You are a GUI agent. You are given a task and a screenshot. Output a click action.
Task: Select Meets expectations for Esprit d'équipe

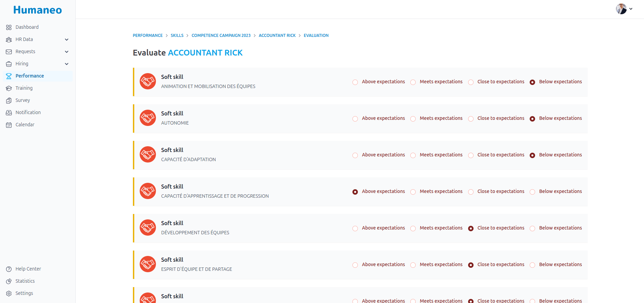413,265
